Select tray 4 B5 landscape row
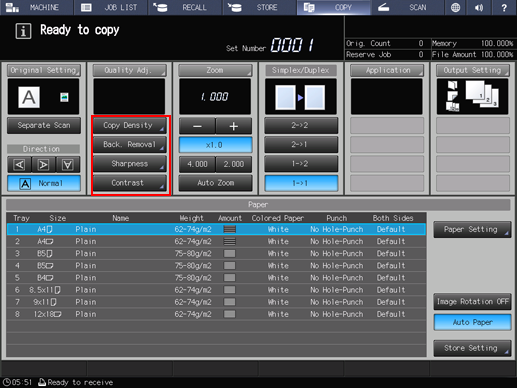Viewport: 517px width, 388px height. [x=216, y=266]
